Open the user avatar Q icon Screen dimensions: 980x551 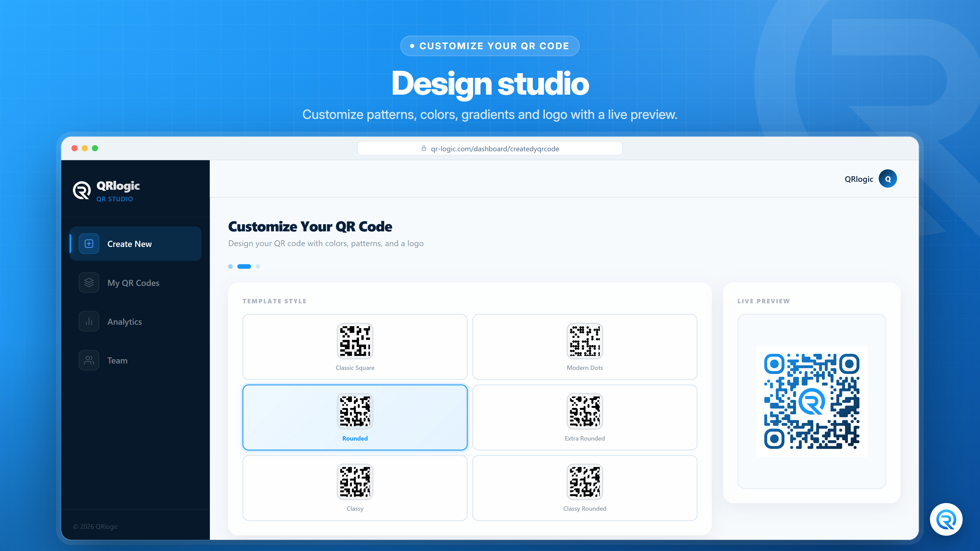[888, 179]
